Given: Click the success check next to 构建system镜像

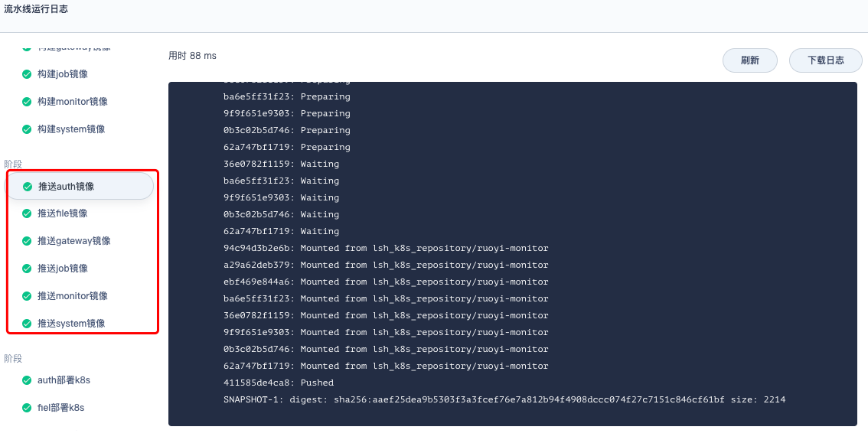Looking at the screenshot, I should click(26, 129).
